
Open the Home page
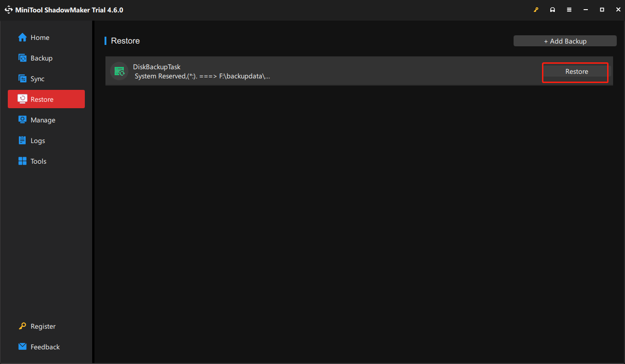click(x=46, y=37)
